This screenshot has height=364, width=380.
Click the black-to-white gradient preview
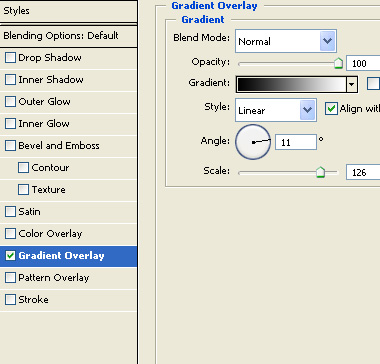pyautogui.click(x=292, y=84)
